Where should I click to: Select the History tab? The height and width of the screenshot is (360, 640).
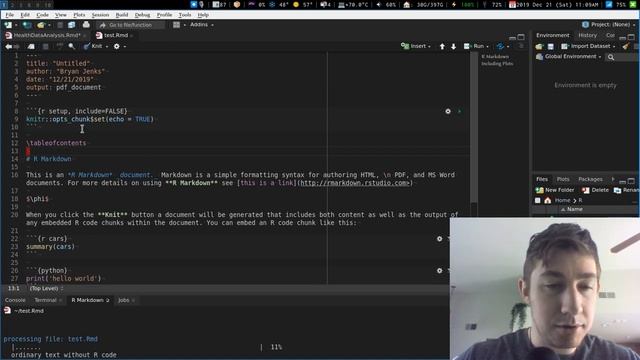(x=587, y=36)
